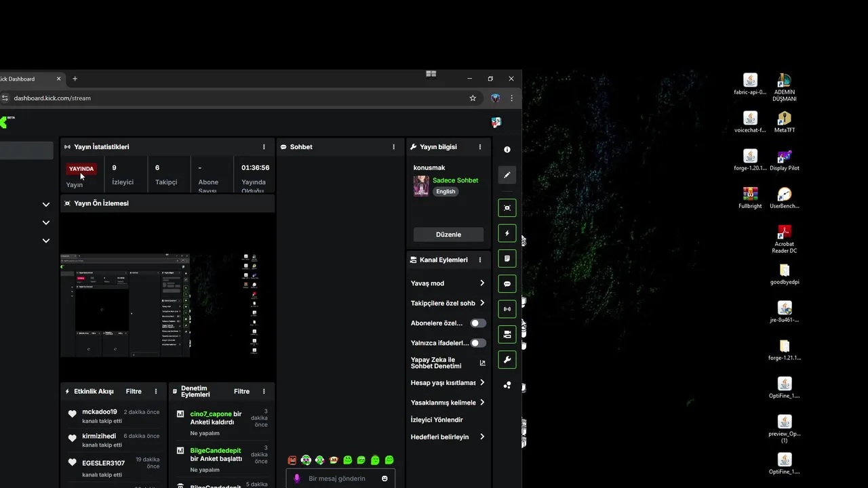This screenshot has height=488, width=868.
Task: Close the Kick Dashboard browser tab
Action: 58,79
